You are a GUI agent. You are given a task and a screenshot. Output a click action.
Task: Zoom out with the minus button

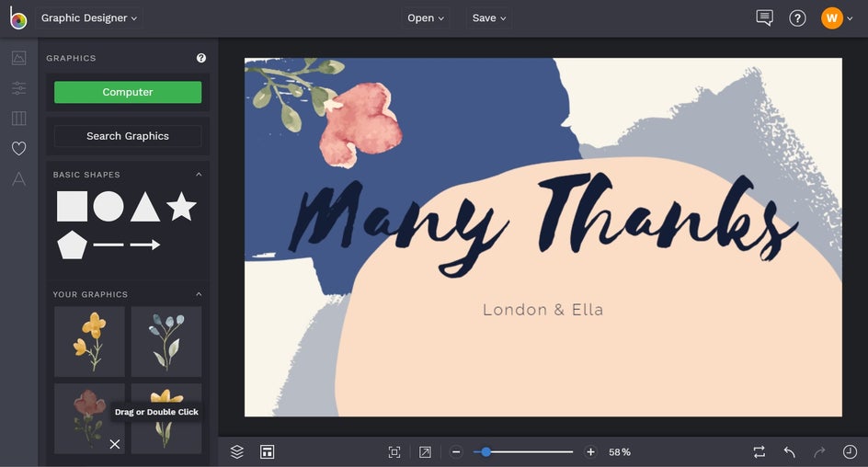[x=456, y=452]
